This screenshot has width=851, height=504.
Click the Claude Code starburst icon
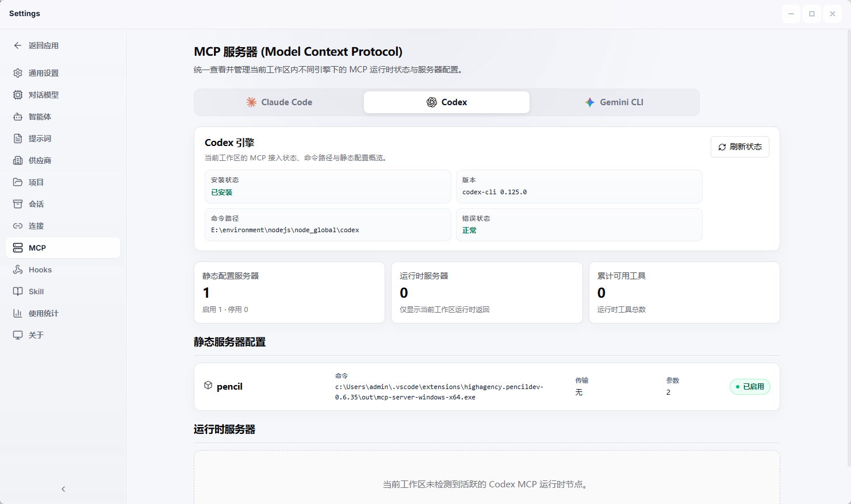(x=251, y=102)
